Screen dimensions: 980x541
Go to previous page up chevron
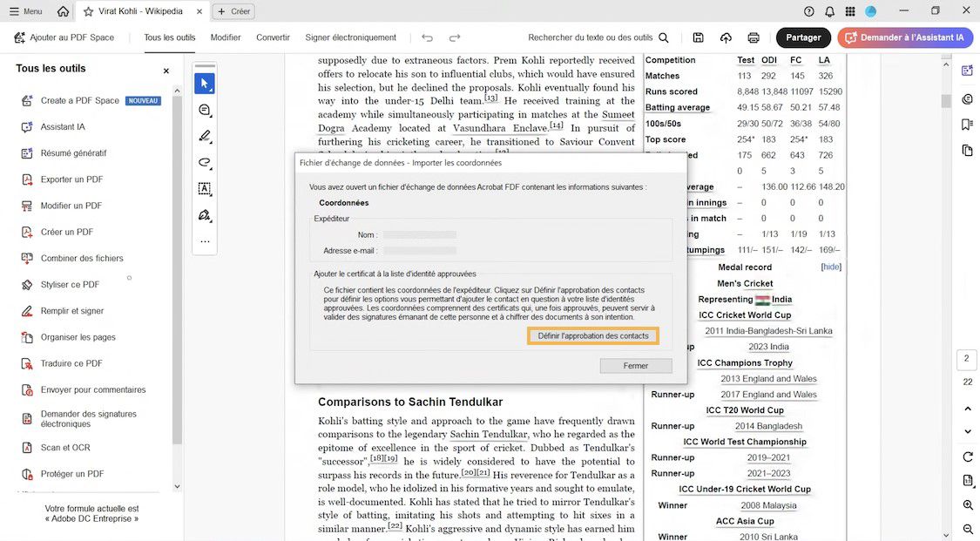(968, 409)
